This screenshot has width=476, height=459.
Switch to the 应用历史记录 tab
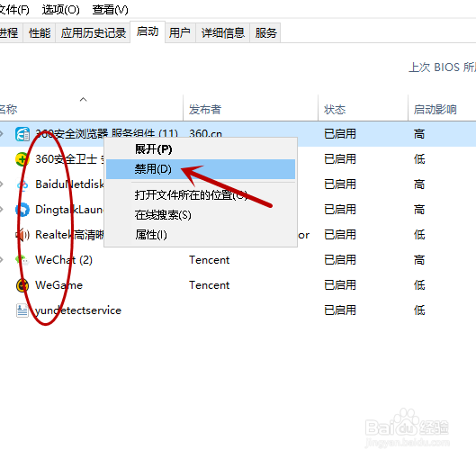(x=94, y=32)
